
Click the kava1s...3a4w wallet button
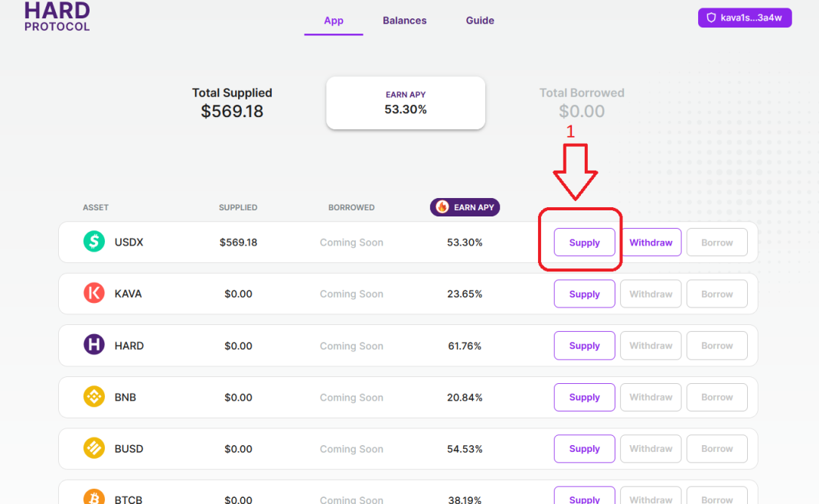(x=745, y=18)
